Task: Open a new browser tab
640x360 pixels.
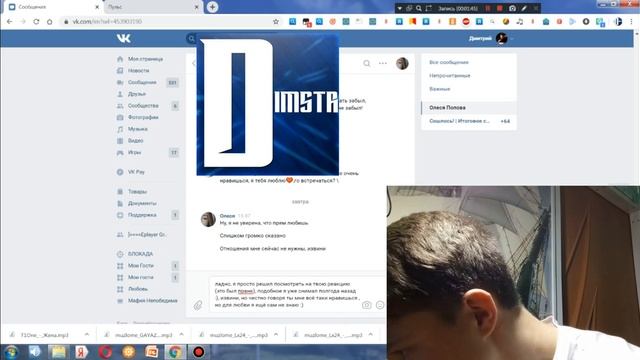Action: pyautogui.click(x=212, y=7)
